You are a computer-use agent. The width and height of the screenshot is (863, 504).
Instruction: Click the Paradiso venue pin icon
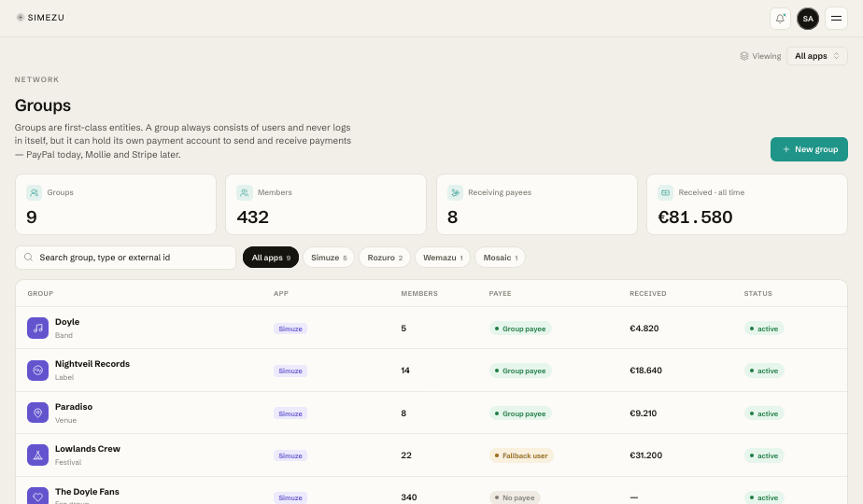coord(38,413)
